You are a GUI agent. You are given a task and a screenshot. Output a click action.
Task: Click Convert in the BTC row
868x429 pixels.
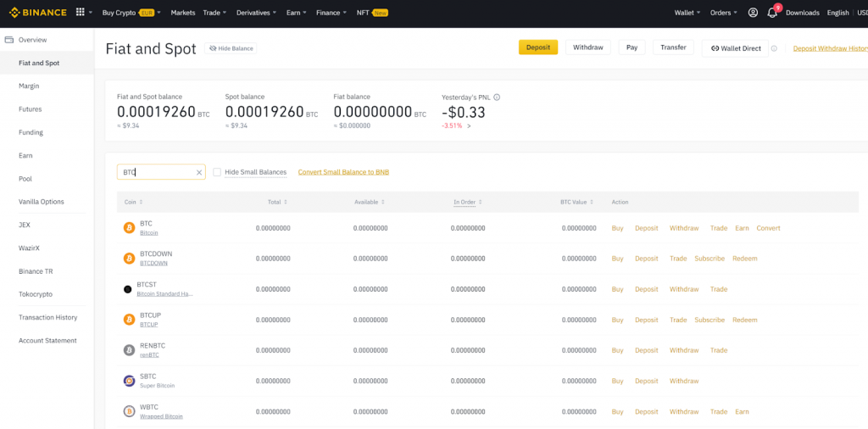[768, 228]
